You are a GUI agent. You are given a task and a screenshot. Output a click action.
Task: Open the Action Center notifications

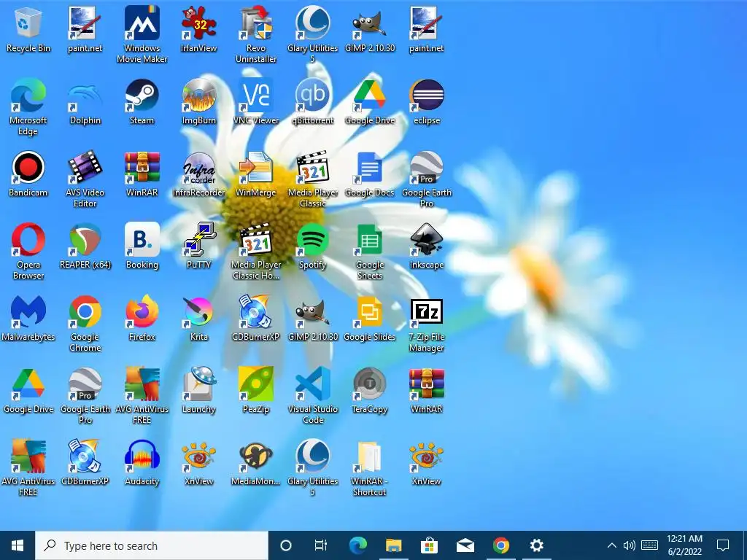click(723, 545)
